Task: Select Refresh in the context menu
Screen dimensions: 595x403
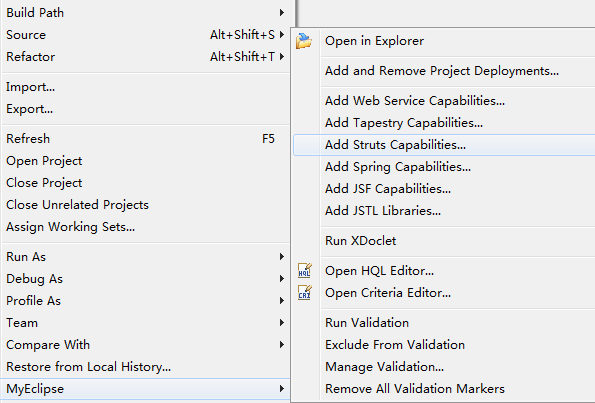Action: tap(146, 139)
